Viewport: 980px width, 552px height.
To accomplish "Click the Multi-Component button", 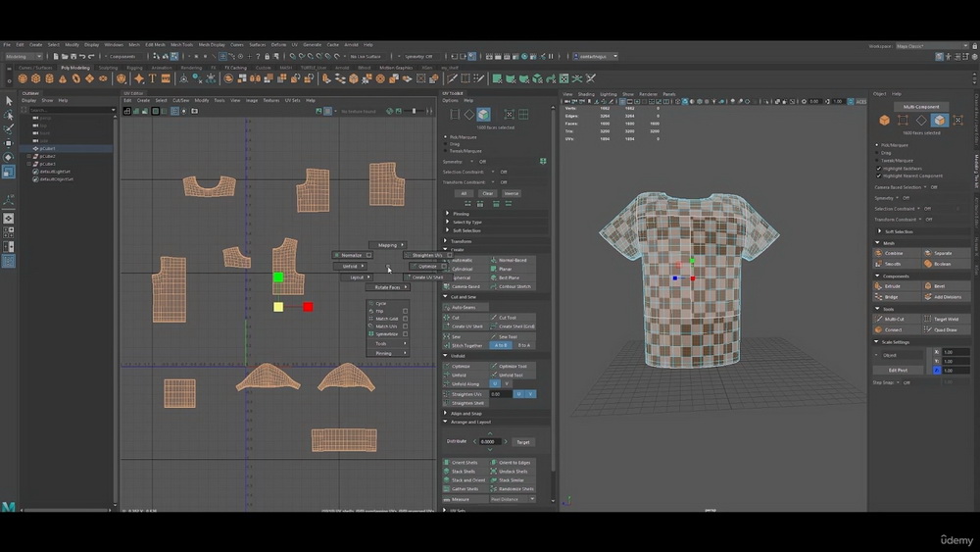I will (x=921, y=106).
